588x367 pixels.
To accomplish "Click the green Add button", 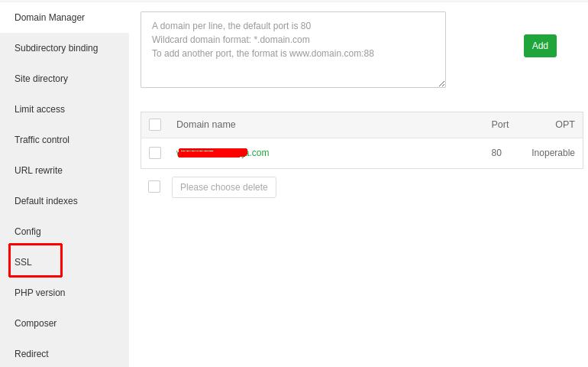I will pyautogui.click(x=540, y=46).
